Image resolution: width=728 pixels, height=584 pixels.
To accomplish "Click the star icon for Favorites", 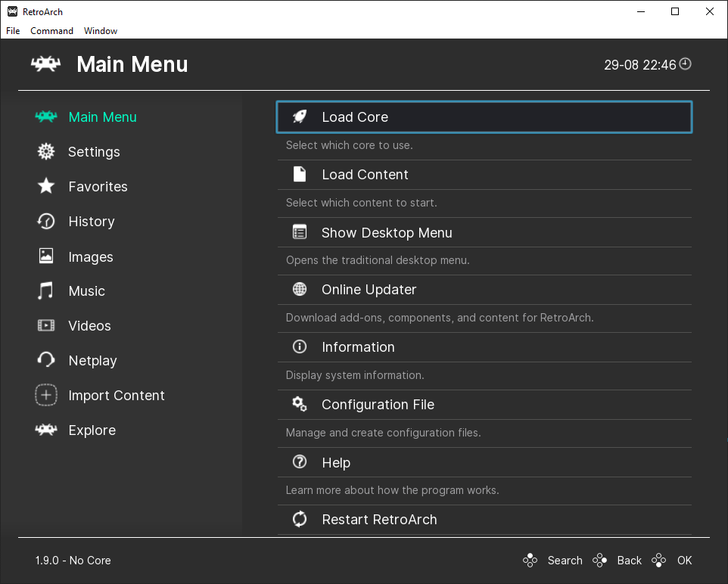I will [x=46, y=187].
